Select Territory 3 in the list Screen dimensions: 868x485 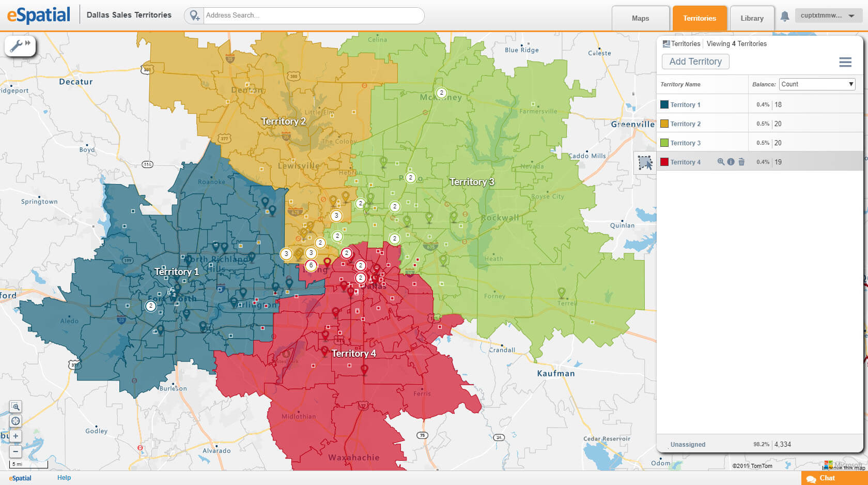pos(685,143)
